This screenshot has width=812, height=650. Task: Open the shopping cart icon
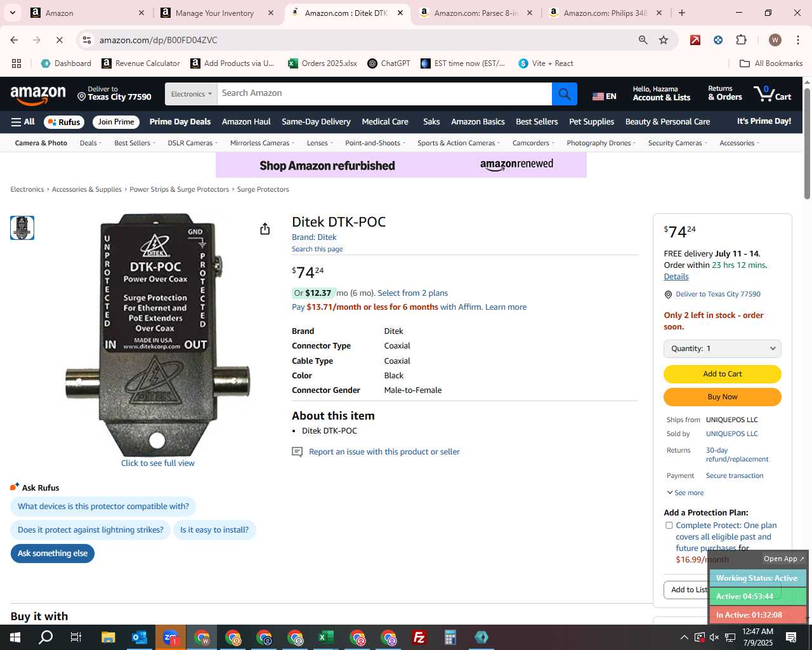pyautogui.click(x=772, y=93)
